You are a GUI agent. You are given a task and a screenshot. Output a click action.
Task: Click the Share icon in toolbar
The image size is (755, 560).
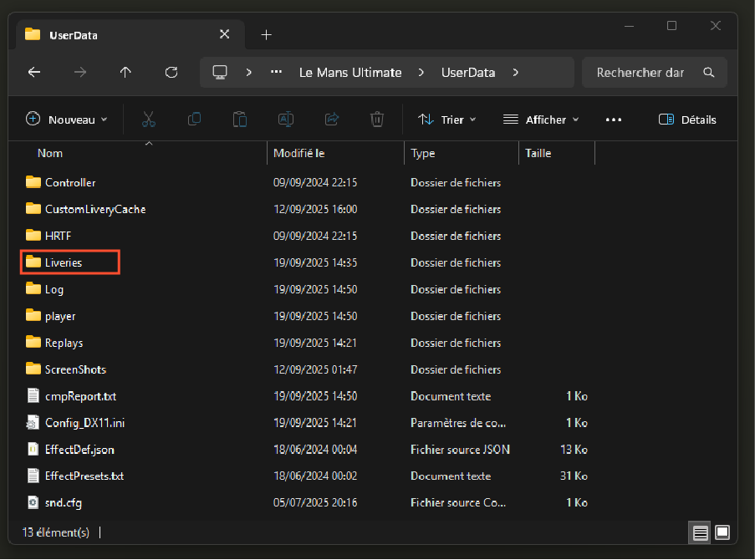(331, 120)
